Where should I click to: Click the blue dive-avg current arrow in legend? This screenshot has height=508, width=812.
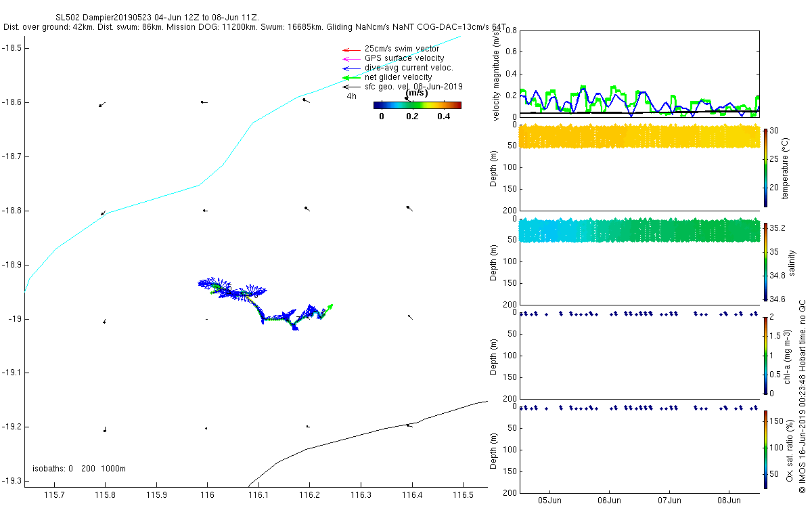[x=351, y=68]
